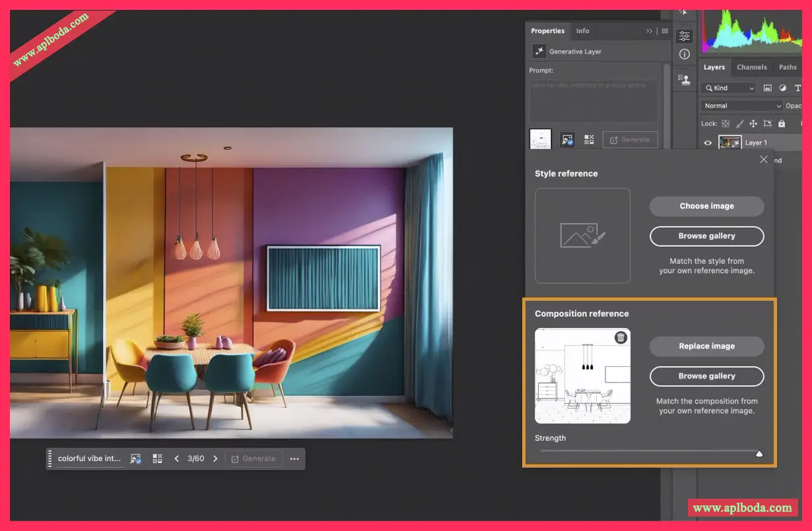Click the Lock transparent pixels icon
812x531 pixels.
(x=726, y=123)
